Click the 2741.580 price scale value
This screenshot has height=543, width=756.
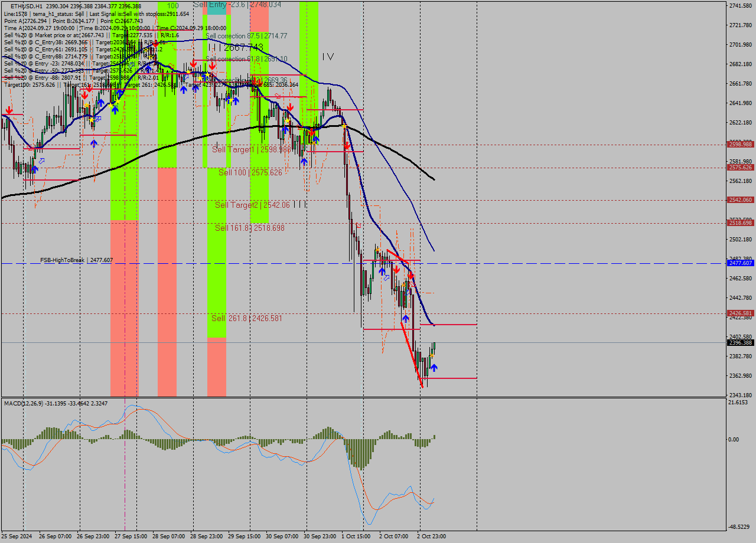[x=741, y=6]
